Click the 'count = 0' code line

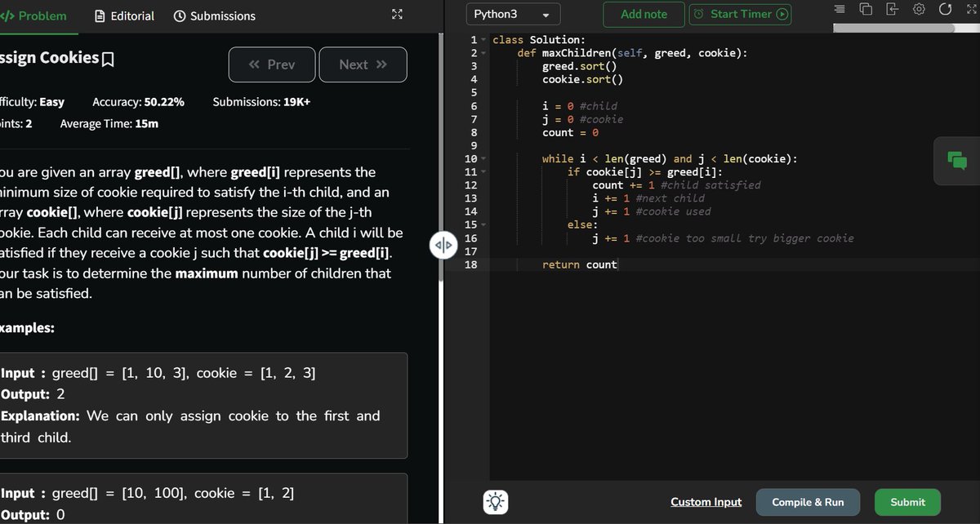point(571,132)
